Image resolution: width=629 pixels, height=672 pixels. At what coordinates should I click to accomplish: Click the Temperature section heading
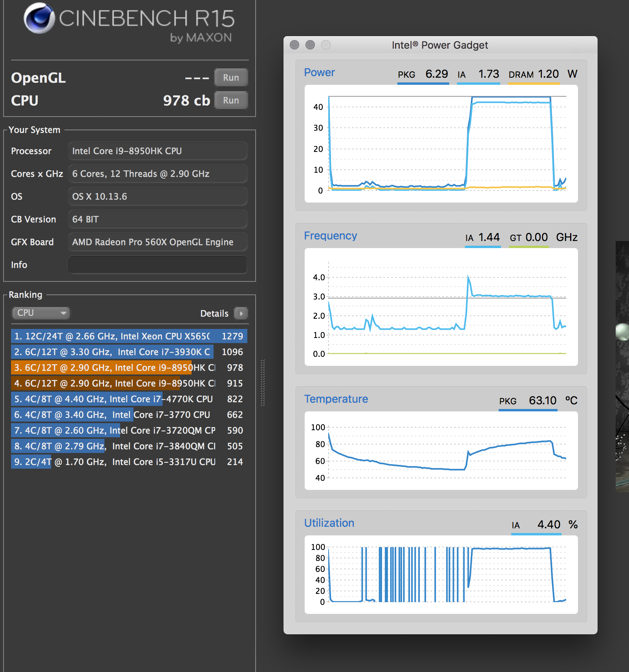[x=336, y=399]
